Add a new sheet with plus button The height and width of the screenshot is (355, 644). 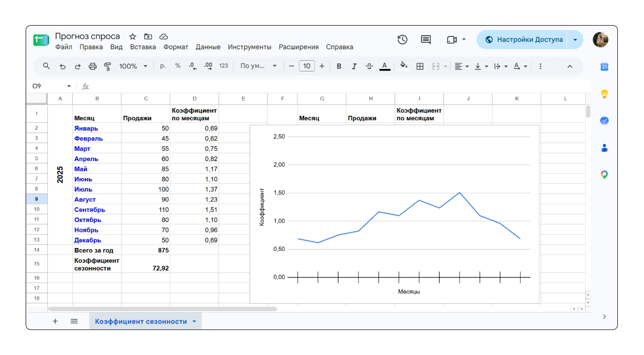[55, 321]
